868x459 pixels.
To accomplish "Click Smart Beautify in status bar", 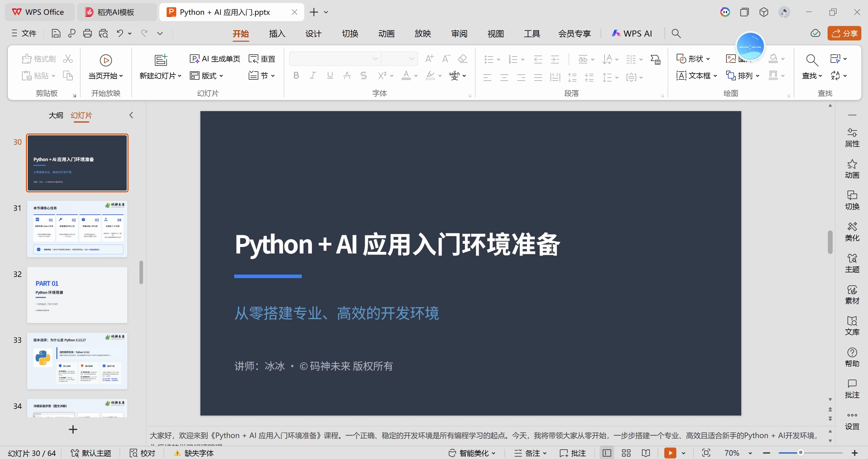I will coord(472,453).
